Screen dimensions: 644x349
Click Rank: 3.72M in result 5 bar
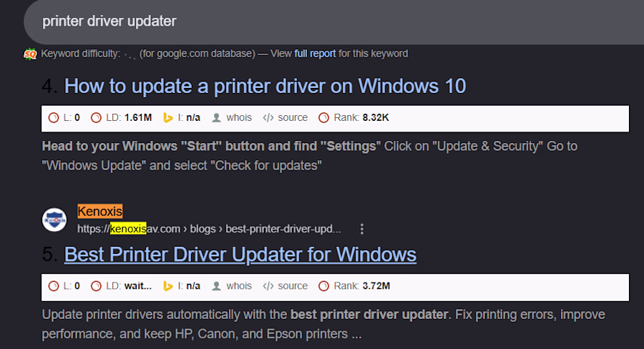click(354, 286)
